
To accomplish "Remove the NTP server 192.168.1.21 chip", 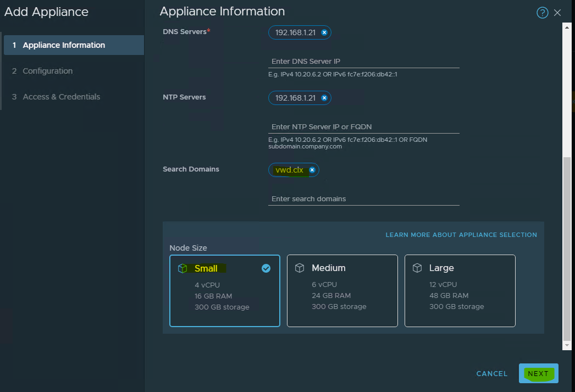I will [x=324, y=98].
